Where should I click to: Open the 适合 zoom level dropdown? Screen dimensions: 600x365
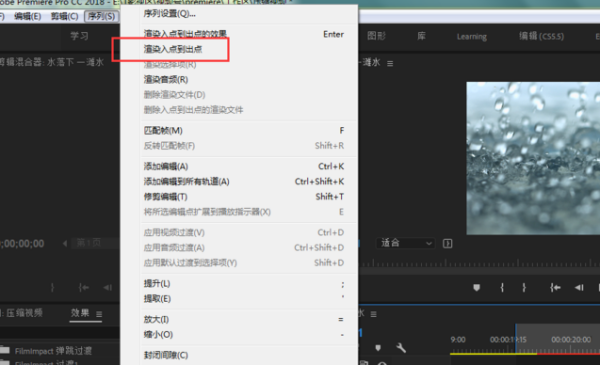tap(406, 243)
